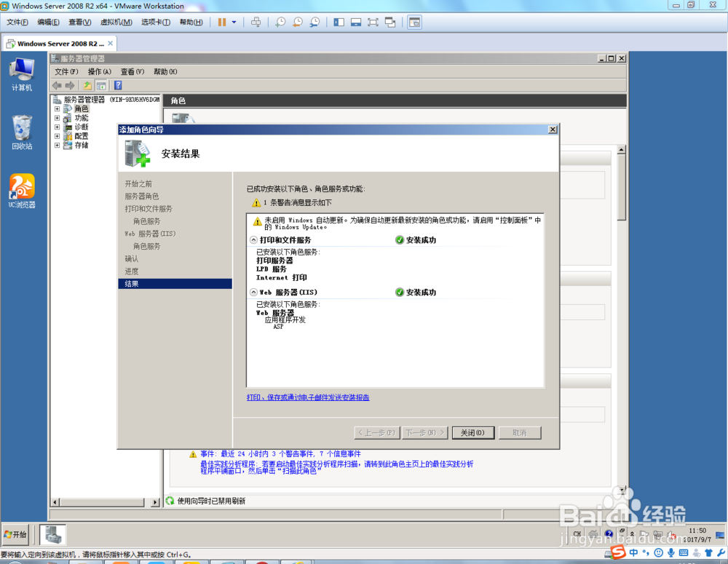728x564 pixels.
Task: Open VMware 帮助(H) menu
Action: click(191, 23)
